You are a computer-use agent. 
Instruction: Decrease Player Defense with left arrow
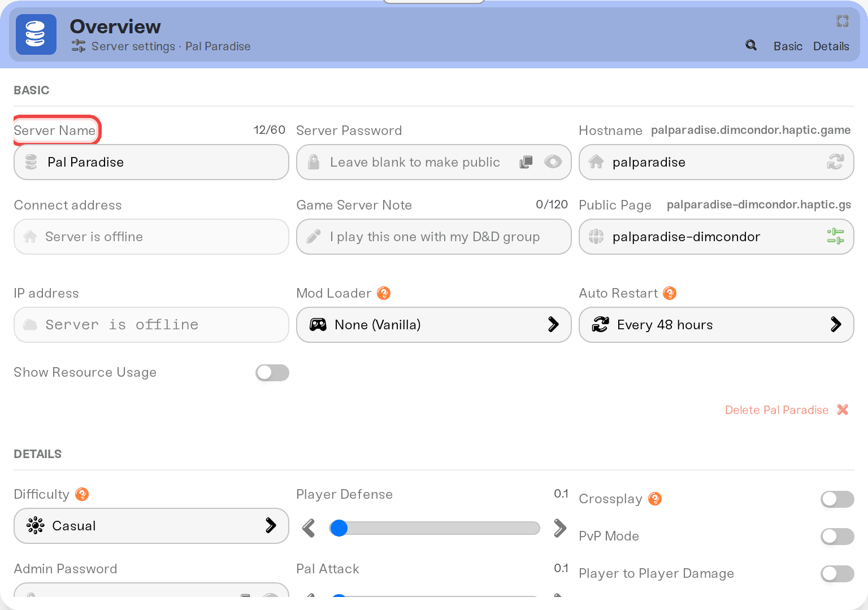[309, 528]
